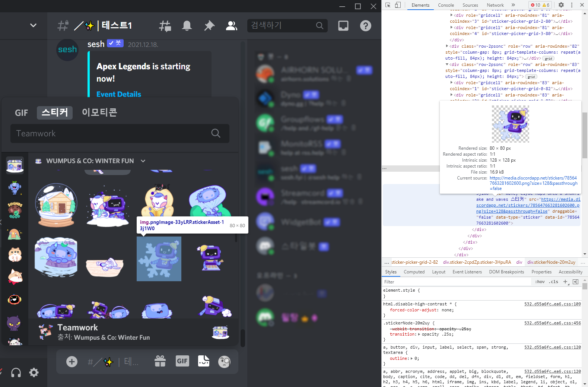Select the snow globe cabin sticker
Image resolution: width=588 pixels, height=387 pixels.
56,205
